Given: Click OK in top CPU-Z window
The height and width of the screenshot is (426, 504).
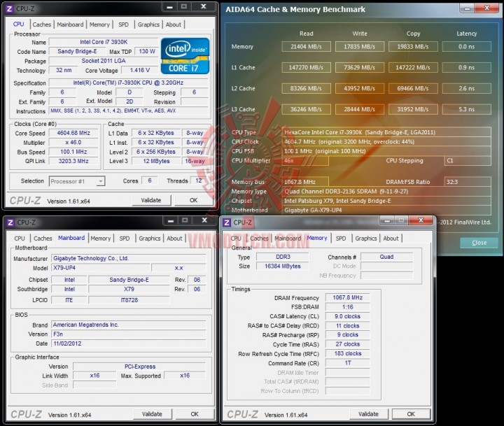Looking at the screenshot, I should 193,200.
